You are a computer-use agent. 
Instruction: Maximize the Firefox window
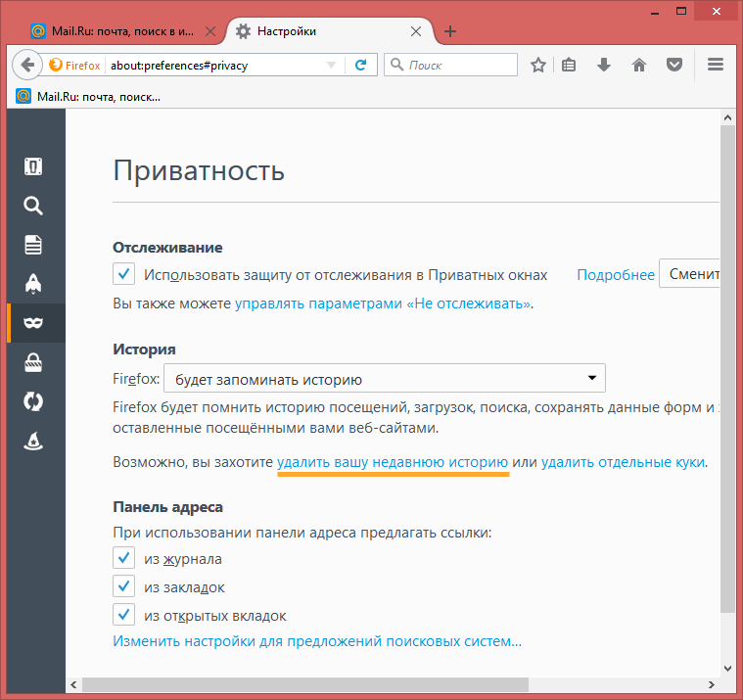(x=681, y=12)
